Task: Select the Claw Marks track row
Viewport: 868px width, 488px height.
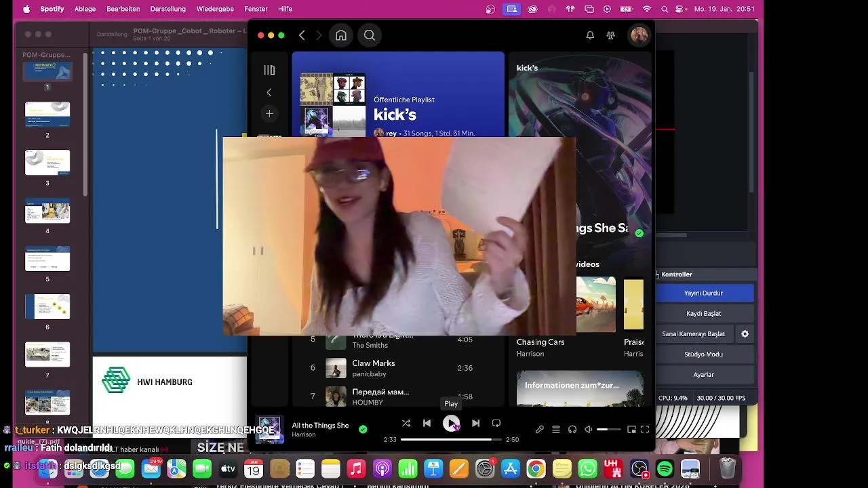Action: [397, 368]
